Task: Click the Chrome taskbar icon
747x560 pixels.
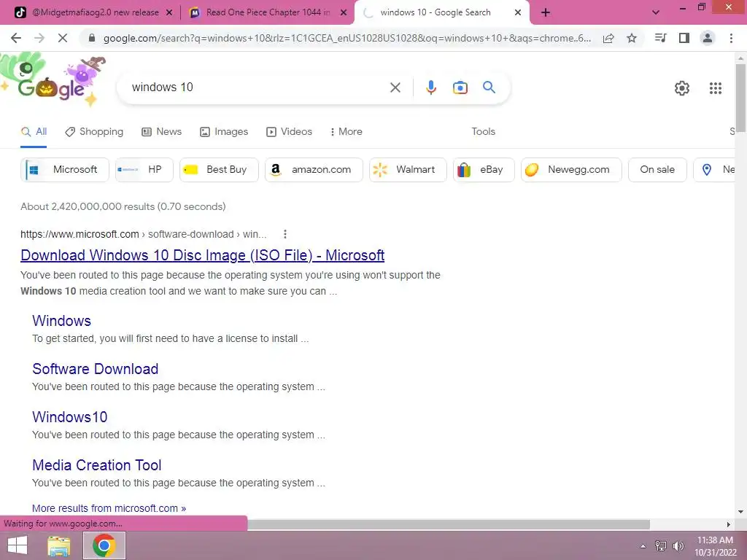Action: pos(104,545)
